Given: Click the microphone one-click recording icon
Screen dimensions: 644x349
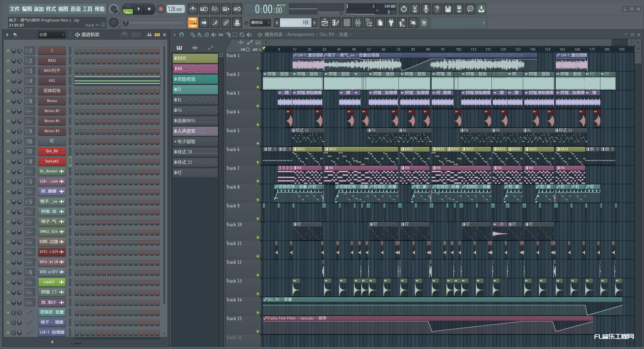Looking at the screenshot, I should (426, 9).
